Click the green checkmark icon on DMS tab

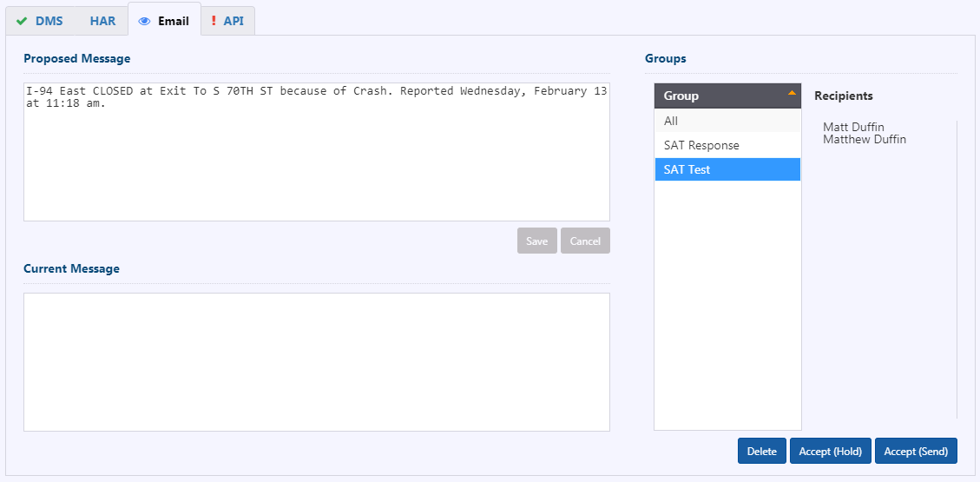point(22,21)
